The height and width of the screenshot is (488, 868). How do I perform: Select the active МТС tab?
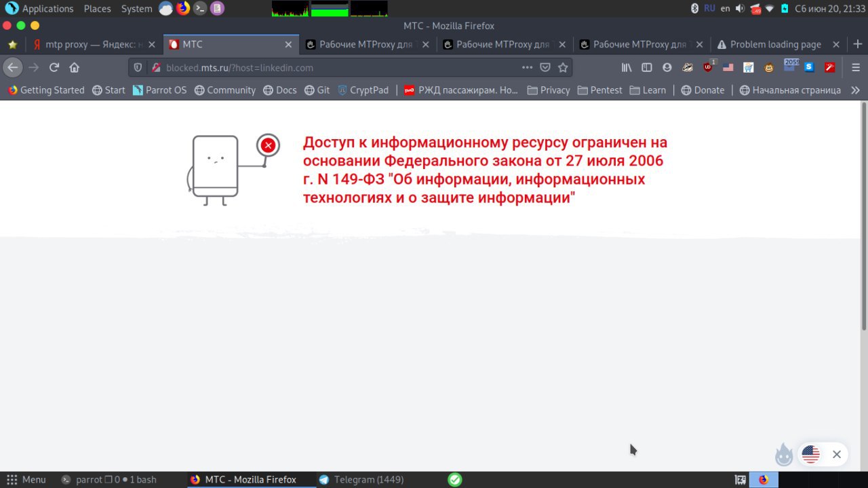click(231, 44)
